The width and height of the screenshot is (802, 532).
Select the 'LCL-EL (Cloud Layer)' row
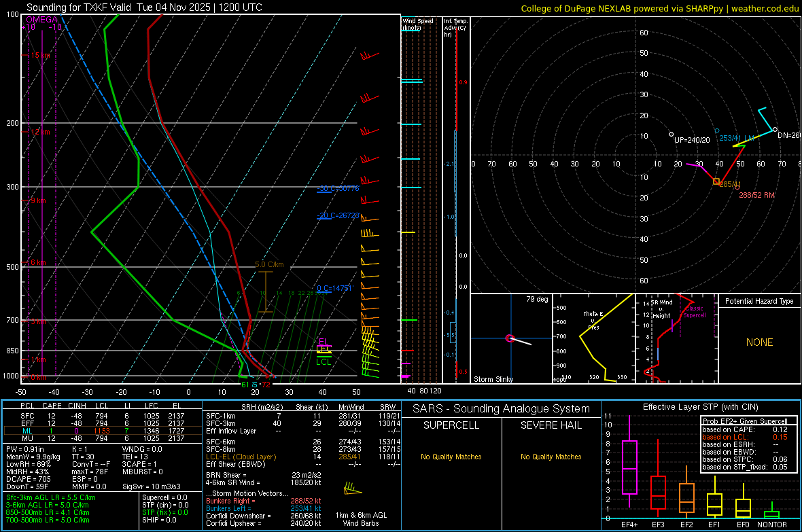(303, 457)
